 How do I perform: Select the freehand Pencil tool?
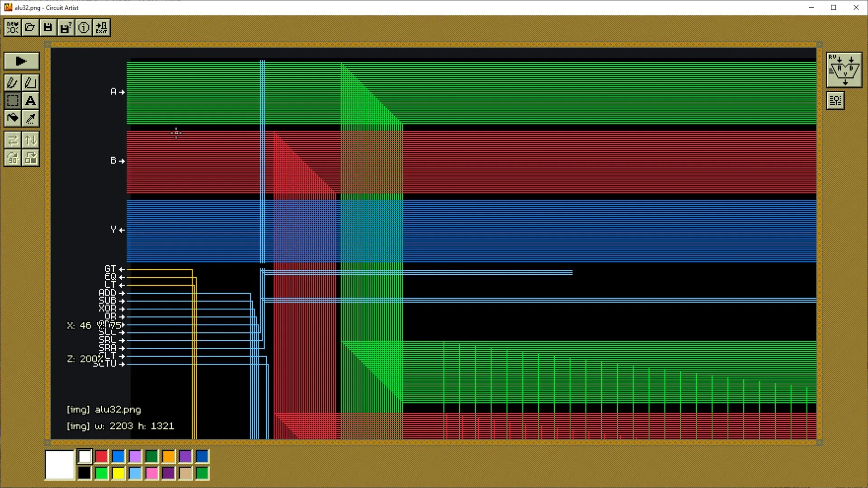point(13,83)
